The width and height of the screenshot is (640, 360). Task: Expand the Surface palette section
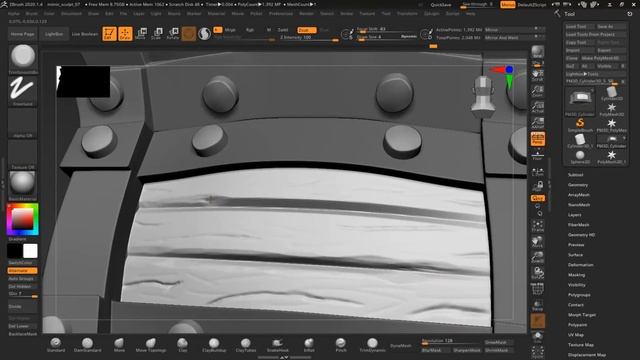(575, 255)
